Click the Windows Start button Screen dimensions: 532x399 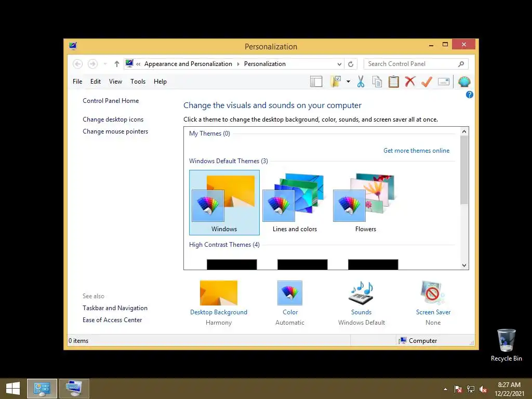pos(13,389)
